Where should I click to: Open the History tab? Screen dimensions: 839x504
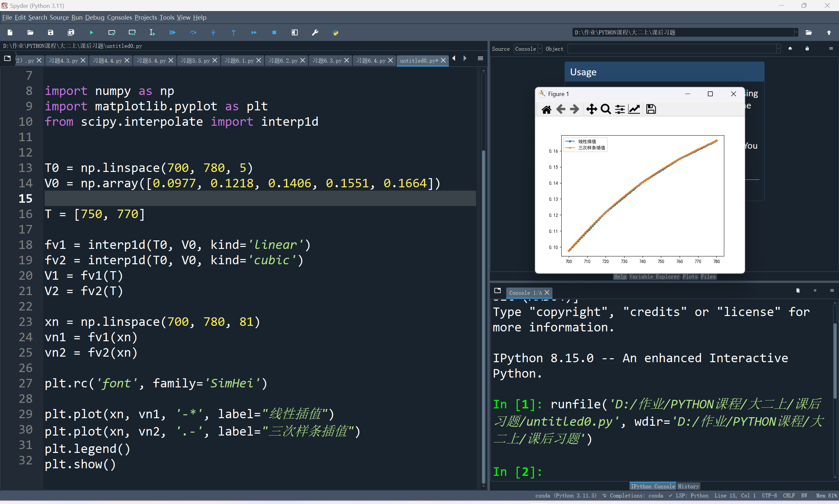pyautogui.click(x=688, y=486)
